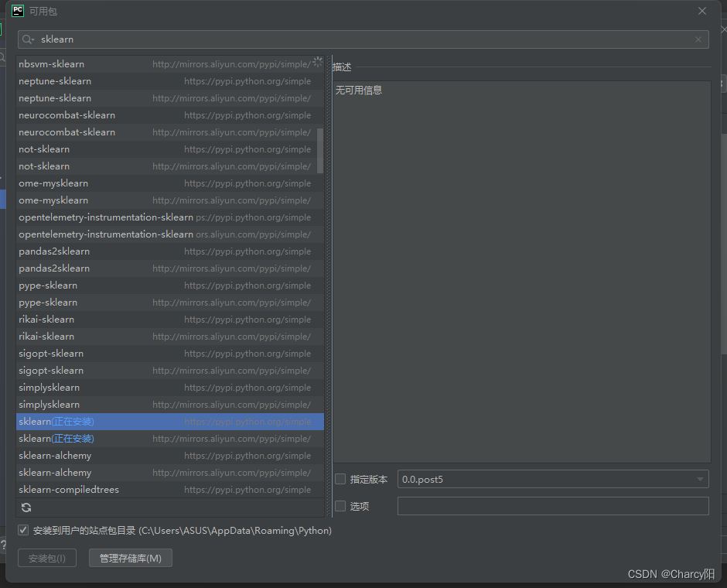
Task: Close the Available Packages dialog
Action: [x=702, y=11]
